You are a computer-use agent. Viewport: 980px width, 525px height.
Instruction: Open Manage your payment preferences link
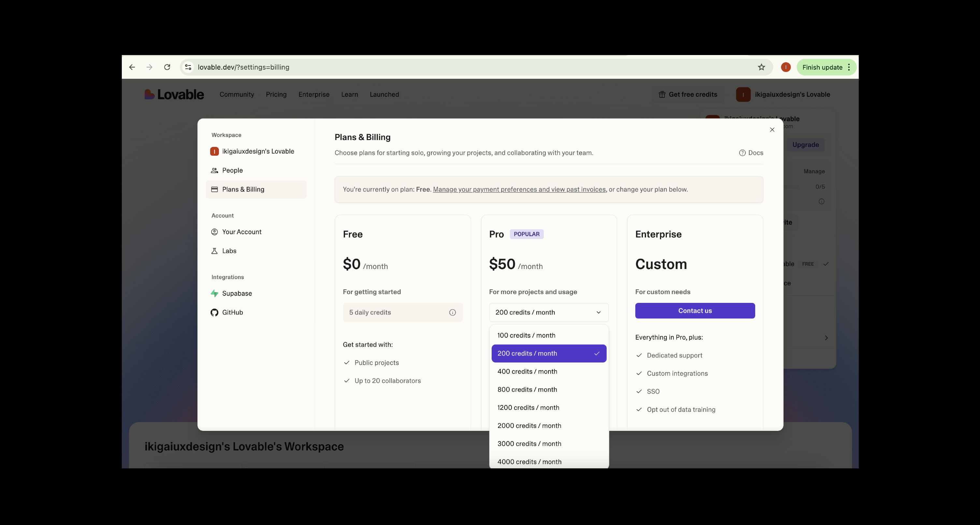pyautogui.click(x=519, y=190)
